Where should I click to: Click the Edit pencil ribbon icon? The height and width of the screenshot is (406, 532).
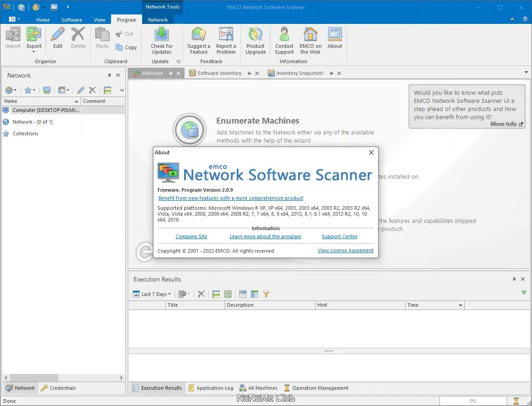click(x=58, y=35)
